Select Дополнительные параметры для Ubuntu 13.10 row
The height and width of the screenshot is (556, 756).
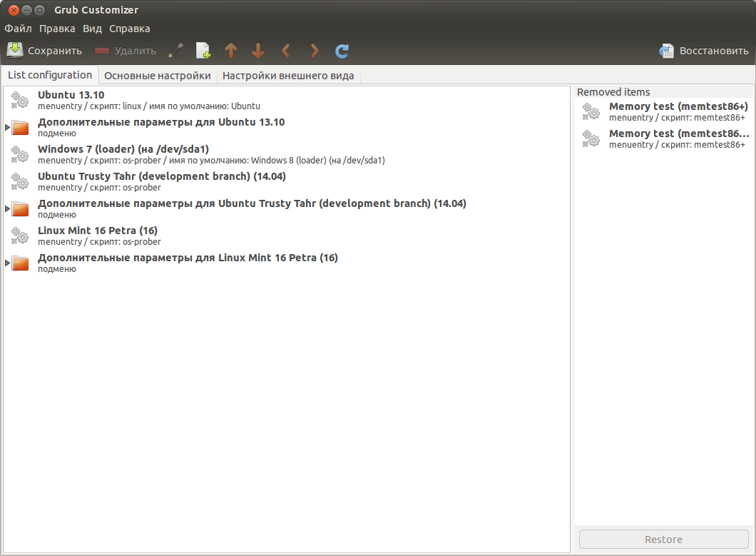pos(287,128)
